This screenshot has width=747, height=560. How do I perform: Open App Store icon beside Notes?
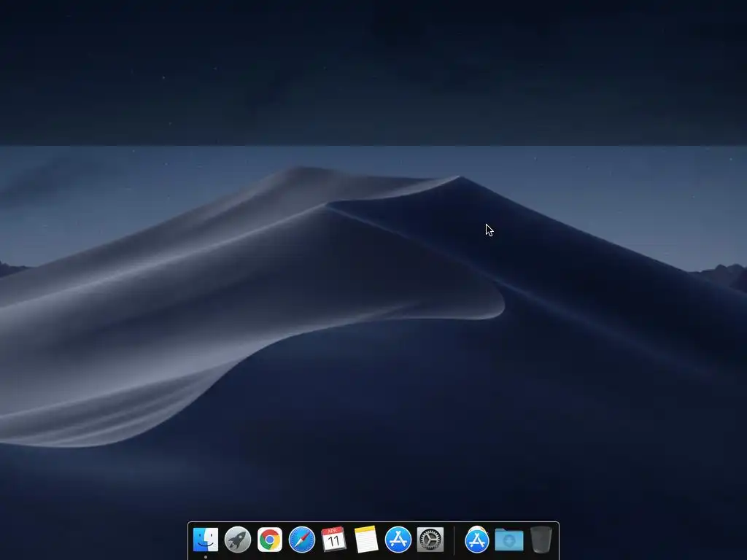398,540
